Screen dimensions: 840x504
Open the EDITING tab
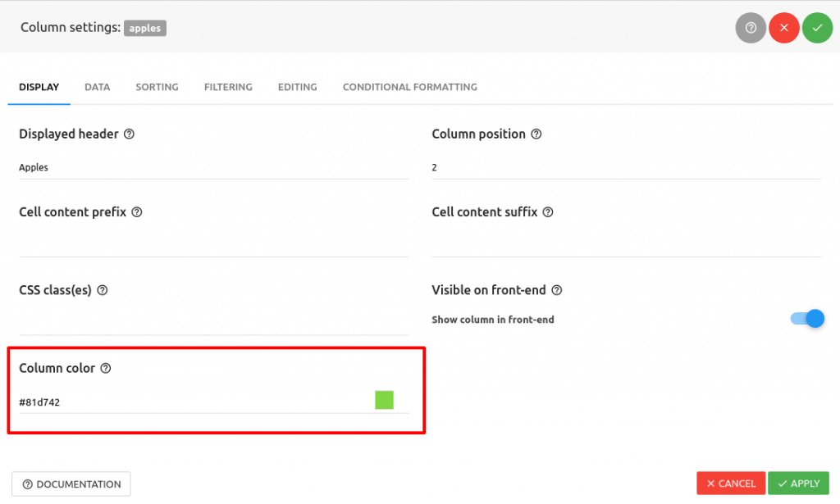(297, 87)
